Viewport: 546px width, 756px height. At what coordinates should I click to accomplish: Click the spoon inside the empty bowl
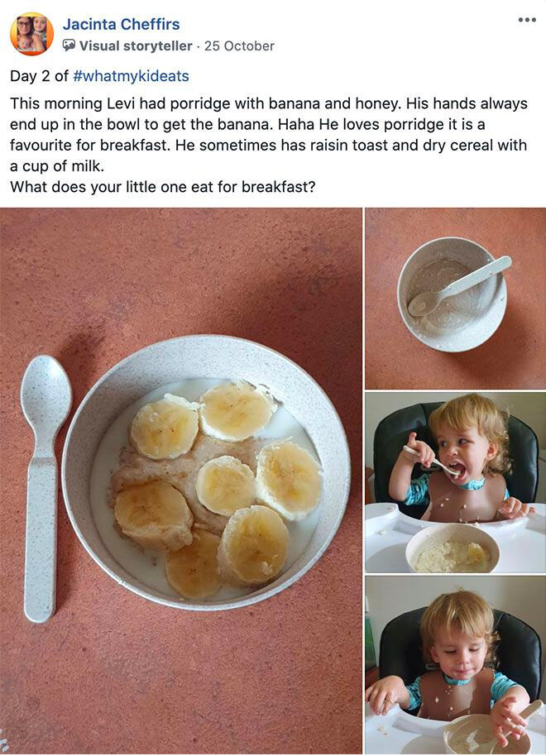click(x=458, y=285)
